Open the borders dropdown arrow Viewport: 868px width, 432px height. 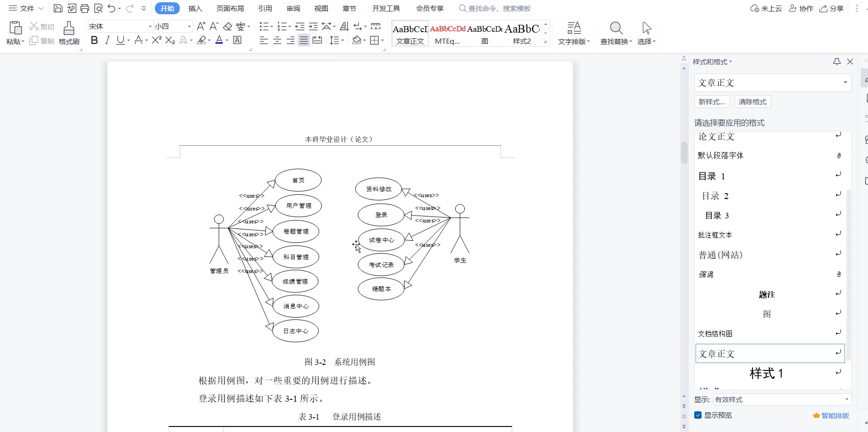tap(383, 40)
